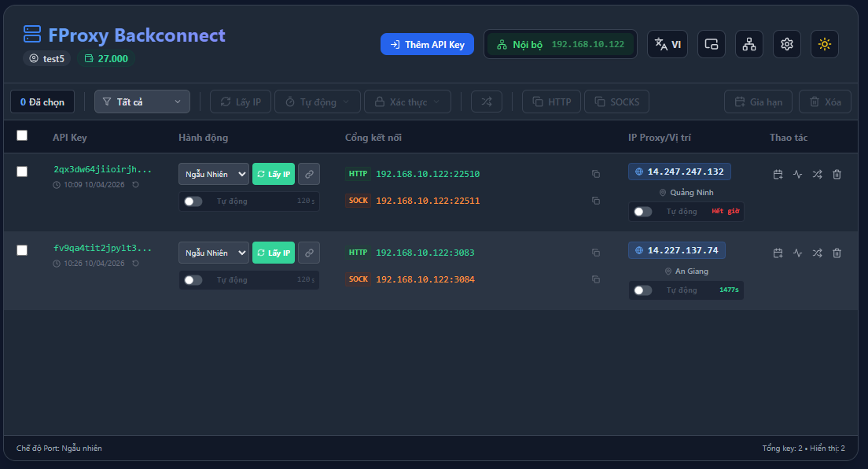This screenshot has width=868, height=469.
Task: Open the Tất cả filter dropdown
Action: click(x=142, y=102)
